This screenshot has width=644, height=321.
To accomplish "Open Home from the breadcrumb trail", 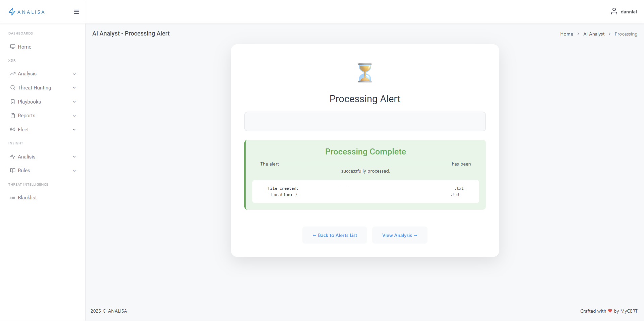I will click(x=566, y=34).
